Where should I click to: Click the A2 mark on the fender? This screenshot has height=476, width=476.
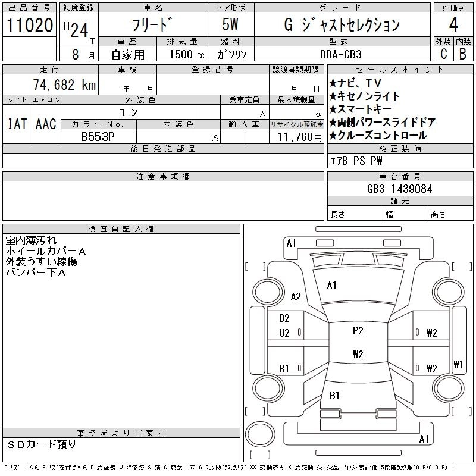click(x=296, y=296)
